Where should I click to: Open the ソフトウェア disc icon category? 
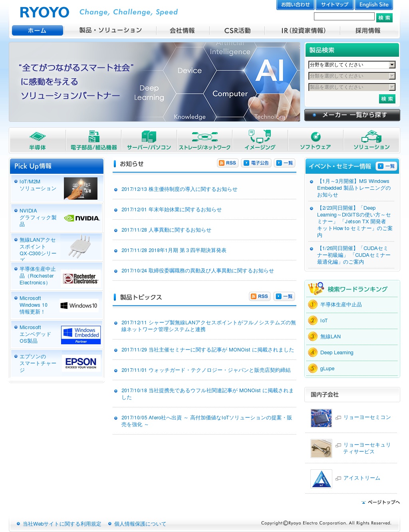[316, 140]
